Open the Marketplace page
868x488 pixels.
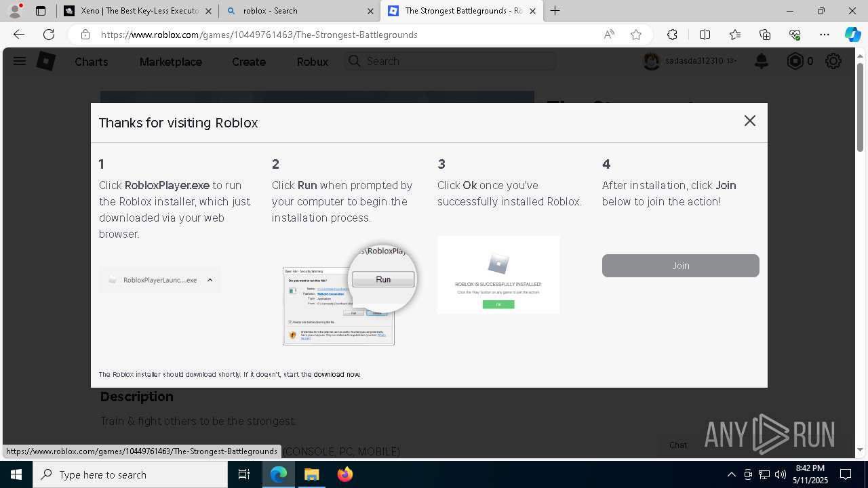point(170,62)
